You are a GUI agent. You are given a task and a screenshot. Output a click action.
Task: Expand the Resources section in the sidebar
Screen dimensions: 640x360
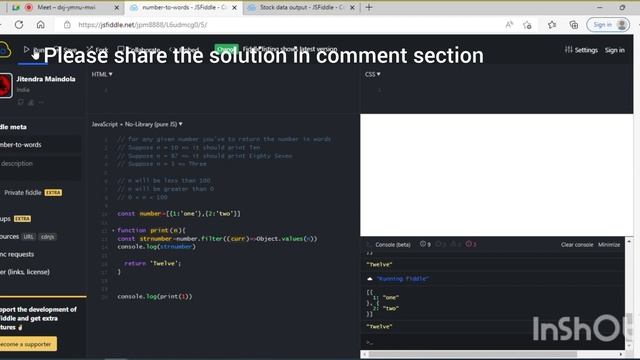[9, 237]
